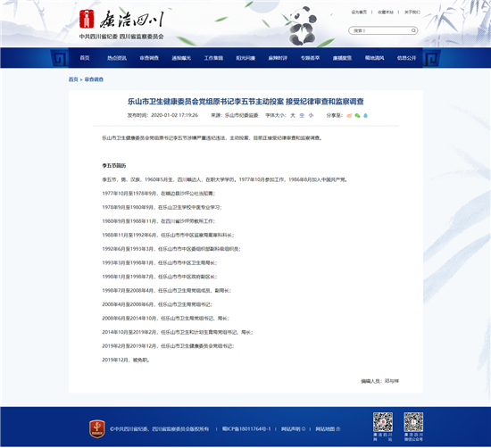Screen dimensions: 491x448
Task: Click the search magnifier icon
Action: [x=413, y=30]
